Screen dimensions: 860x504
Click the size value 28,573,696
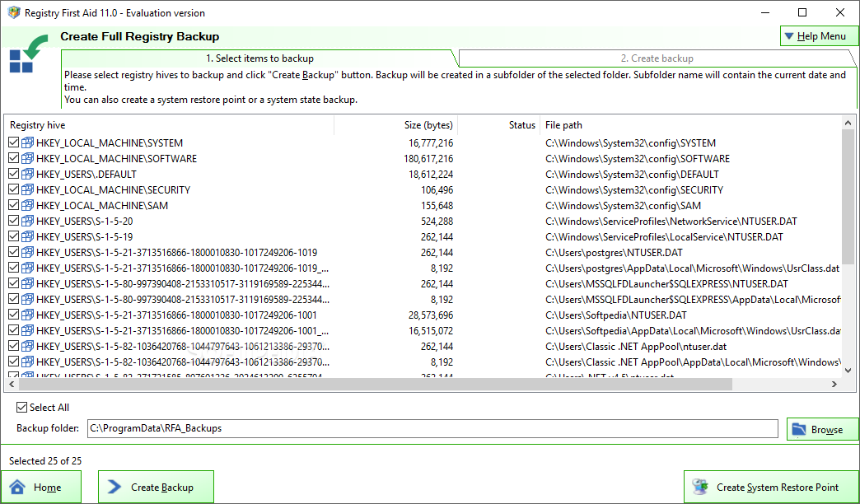click(431, 315)
